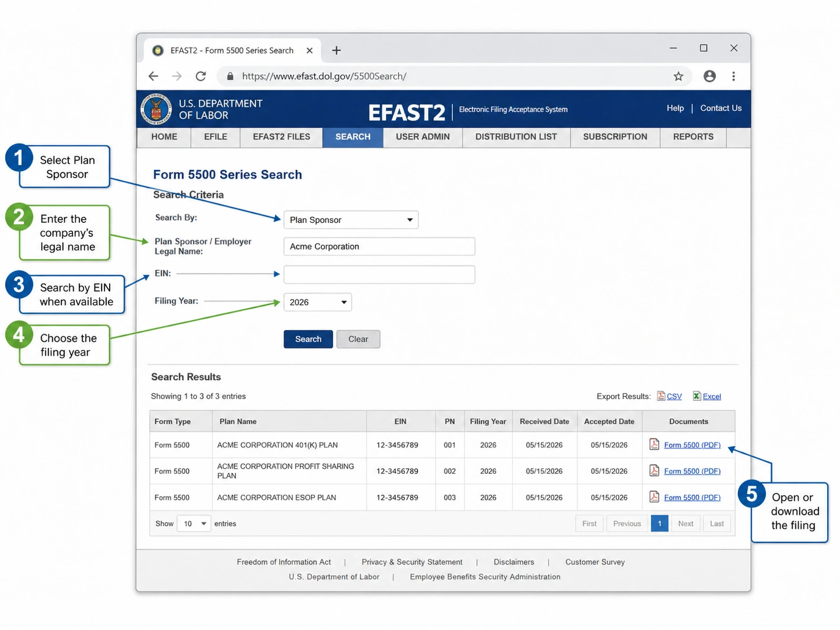Open the browser three-dot menu

733,76
